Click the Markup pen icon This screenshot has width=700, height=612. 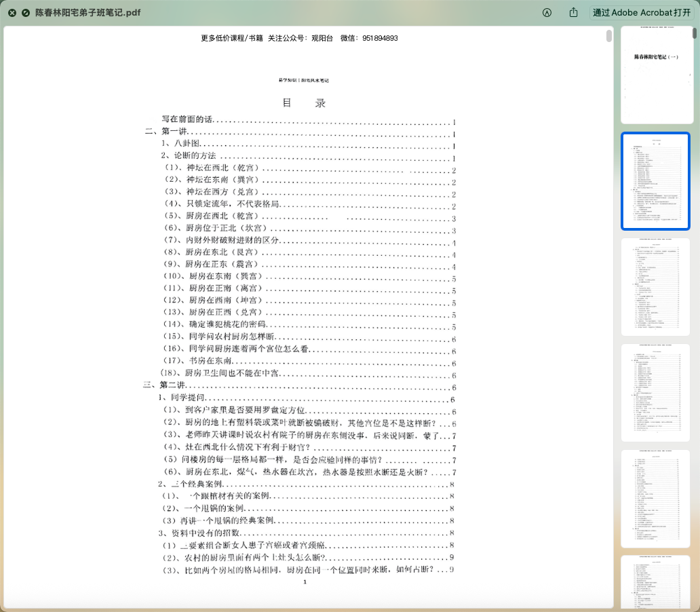pyautogui.click(x=547, y=12)
